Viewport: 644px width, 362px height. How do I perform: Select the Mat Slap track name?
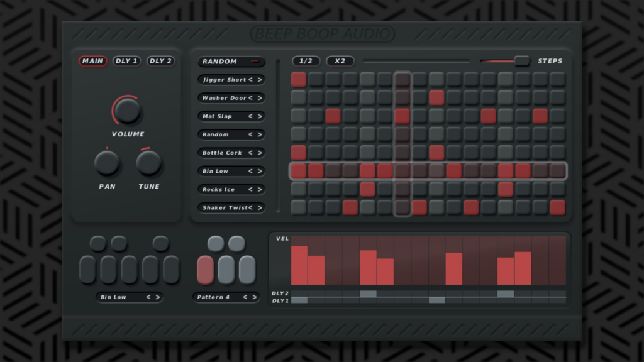point(217,116)
